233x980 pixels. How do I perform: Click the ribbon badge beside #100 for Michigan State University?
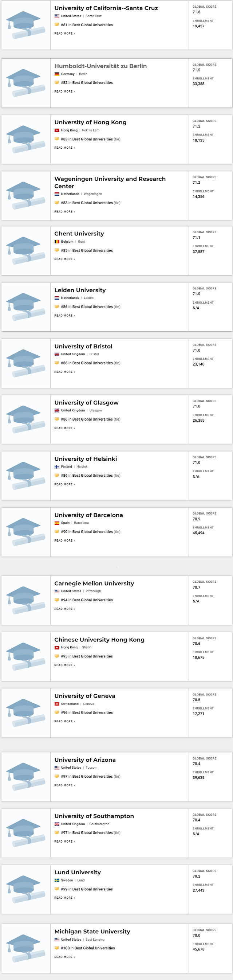click(57, 948)
